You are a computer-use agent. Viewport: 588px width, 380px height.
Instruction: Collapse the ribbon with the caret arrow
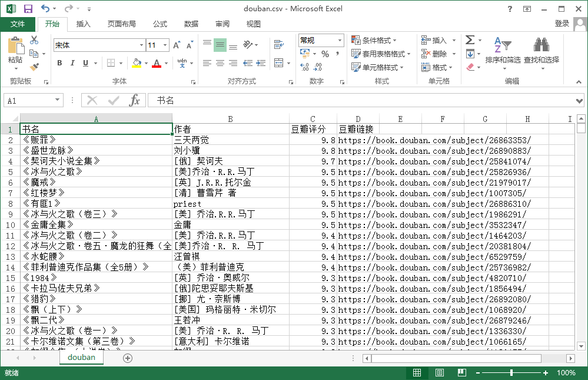coord(579,82)
